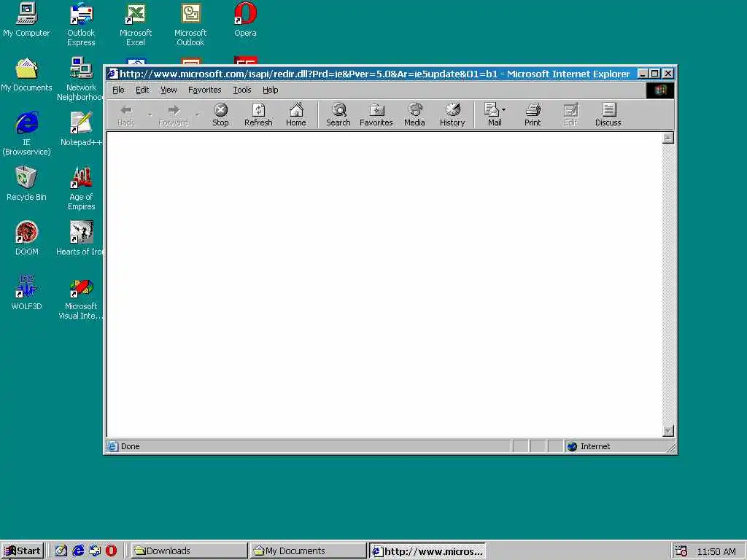Maximize the Internet Explorer window

point(654,74)
